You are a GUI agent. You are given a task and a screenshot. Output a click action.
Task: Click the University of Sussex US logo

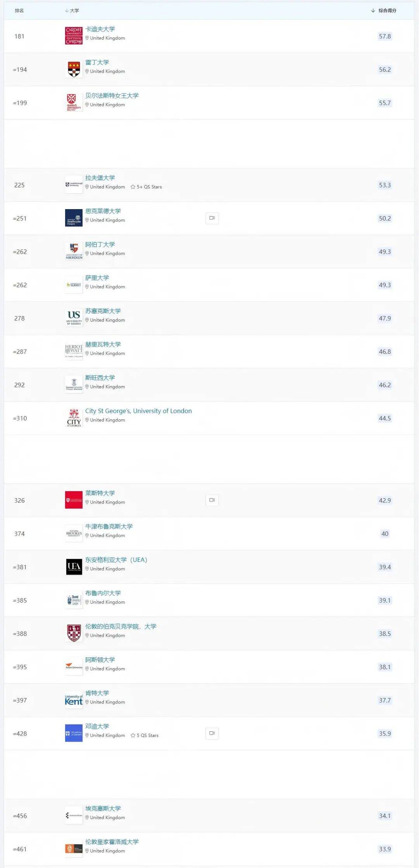coord(74,318)
